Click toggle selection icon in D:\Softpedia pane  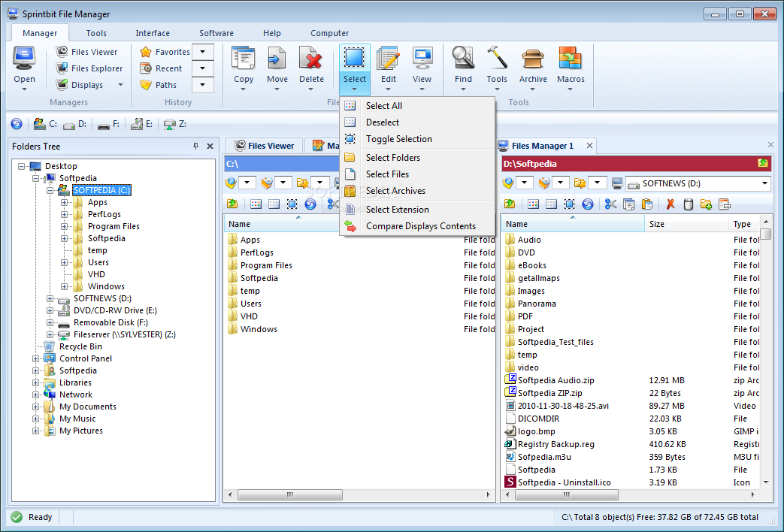pyautogui.click(x=570, y=204)
